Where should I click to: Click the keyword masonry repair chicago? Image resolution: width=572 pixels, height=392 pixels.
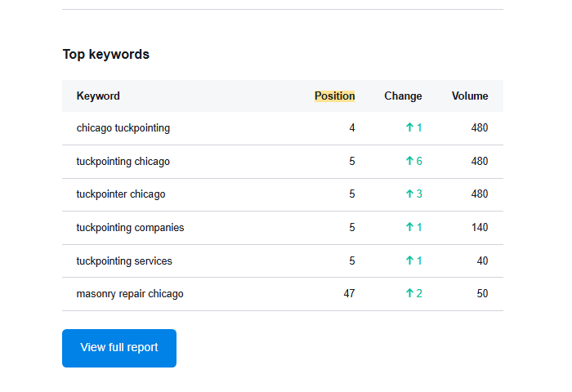point(130,294)
